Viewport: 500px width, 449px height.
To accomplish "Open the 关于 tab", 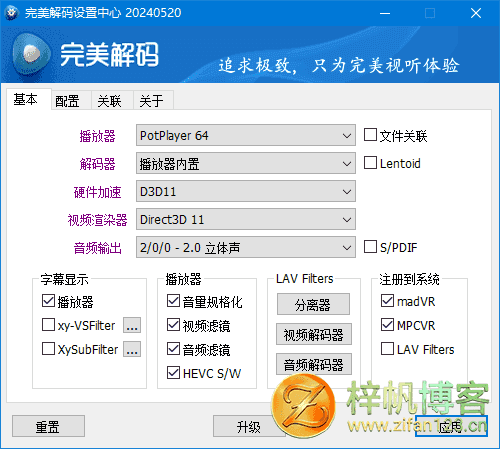I will coord(153,100).
